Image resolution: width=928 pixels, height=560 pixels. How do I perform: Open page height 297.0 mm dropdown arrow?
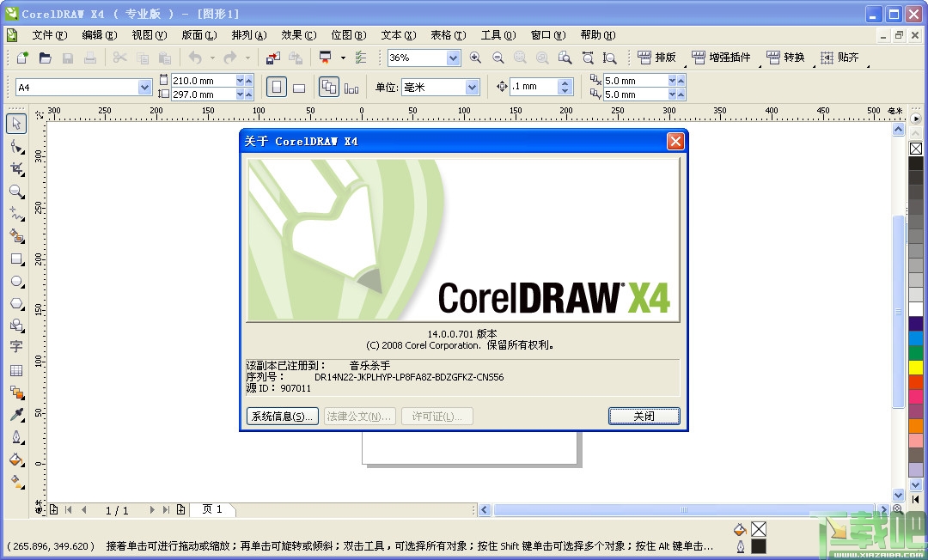(241, 94)
